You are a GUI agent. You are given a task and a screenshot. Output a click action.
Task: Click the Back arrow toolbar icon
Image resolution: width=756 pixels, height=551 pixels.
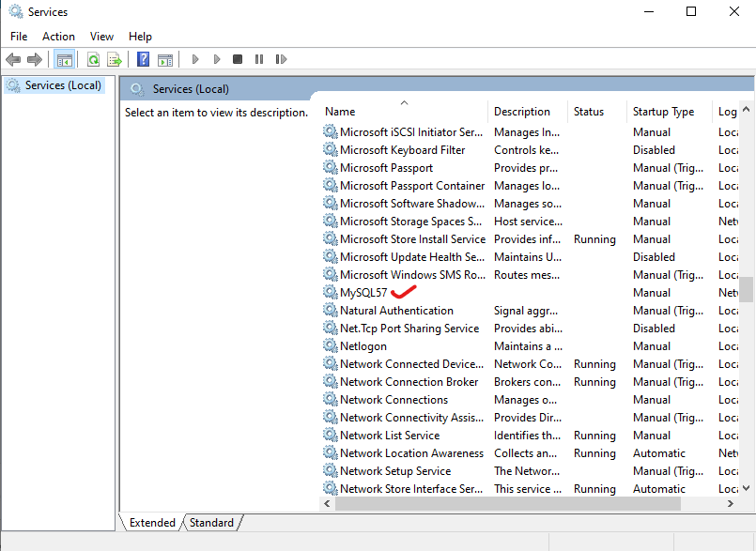coord(13,59)
